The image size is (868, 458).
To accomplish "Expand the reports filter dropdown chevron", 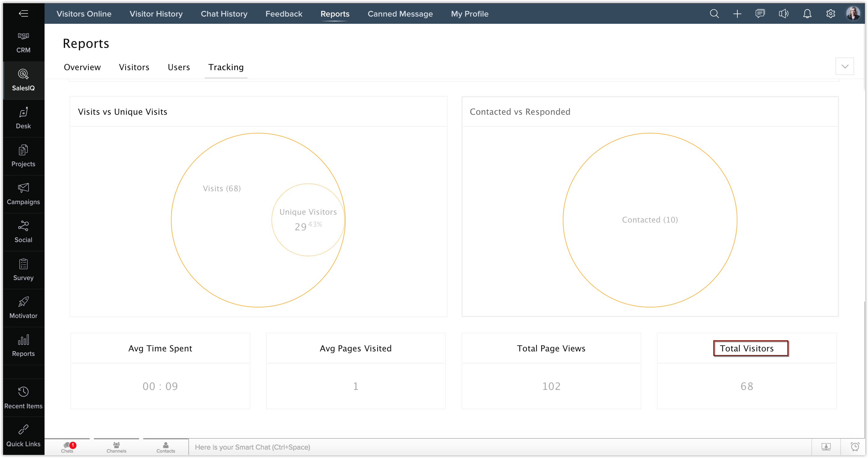I will 845,66.
